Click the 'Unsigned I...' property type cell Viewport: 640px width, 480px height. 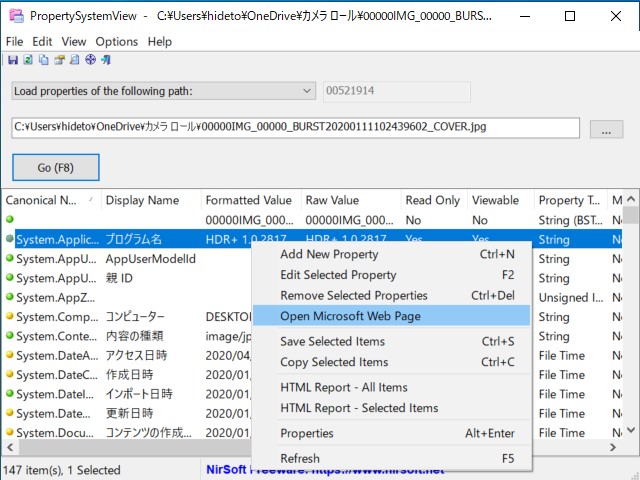571,298
